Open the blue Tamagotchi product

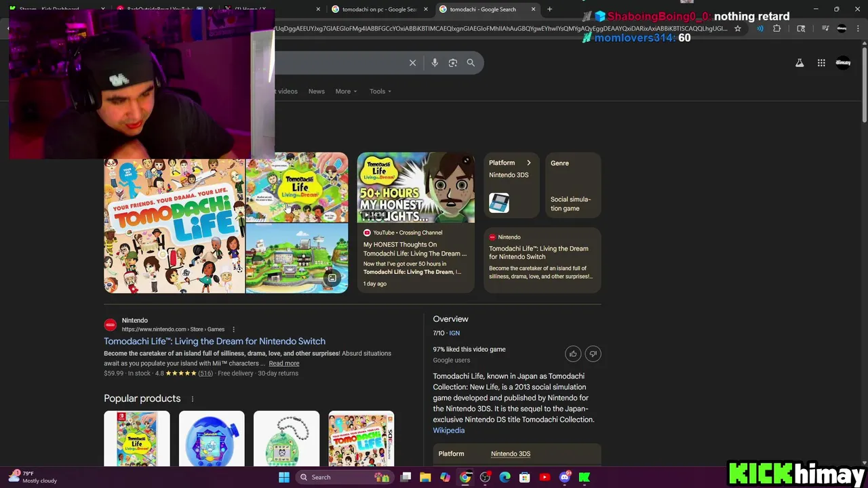[x=212, y=439]
